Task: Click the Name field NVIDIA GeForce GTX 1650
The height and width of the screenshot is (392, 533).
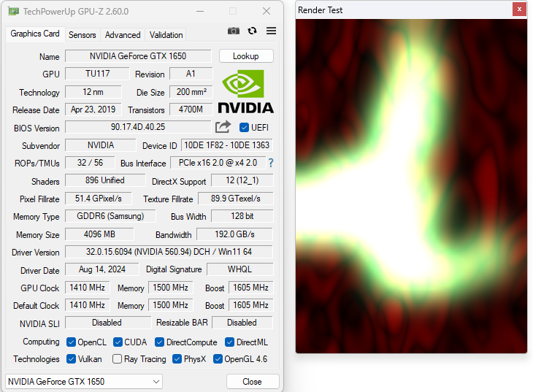Action: coord(138,56)
